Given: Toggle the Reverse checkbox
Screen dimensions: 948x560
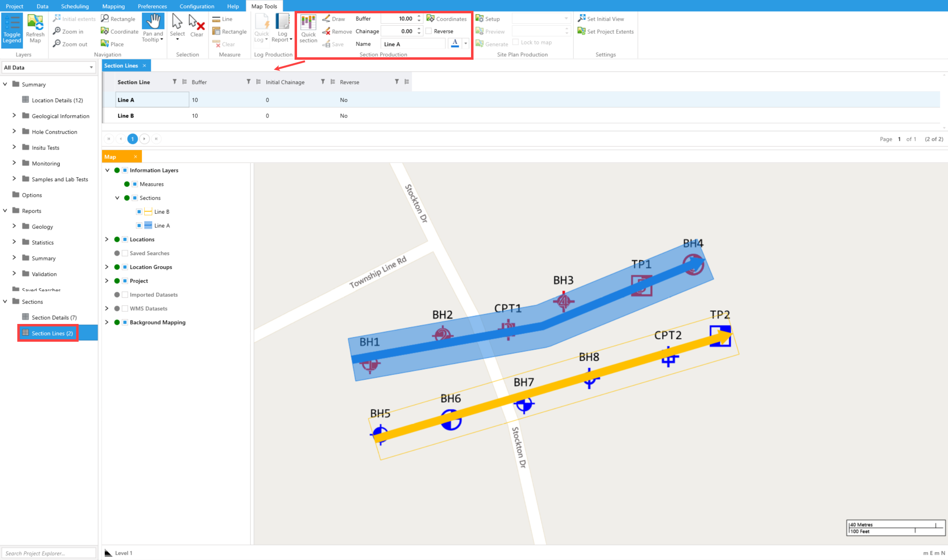Looking at the screenshot, I should pos(429,31).
